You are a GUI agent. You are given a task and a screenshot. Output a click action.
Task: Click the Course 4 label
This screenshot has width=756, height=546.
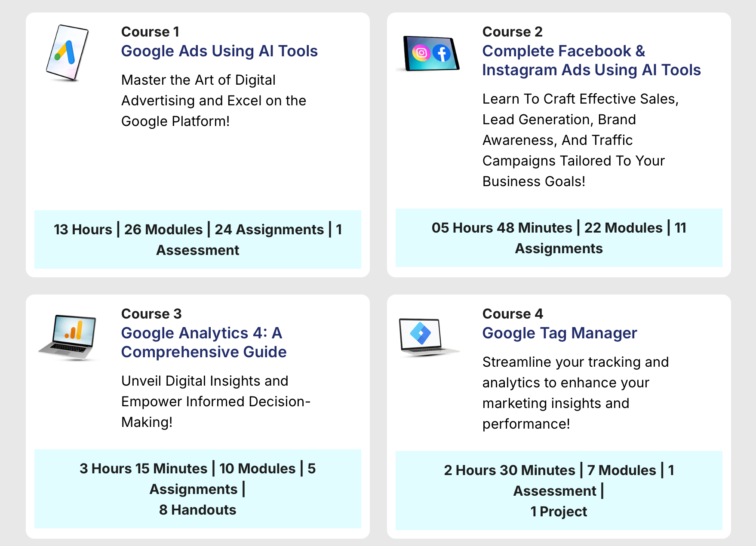point(513,314)
